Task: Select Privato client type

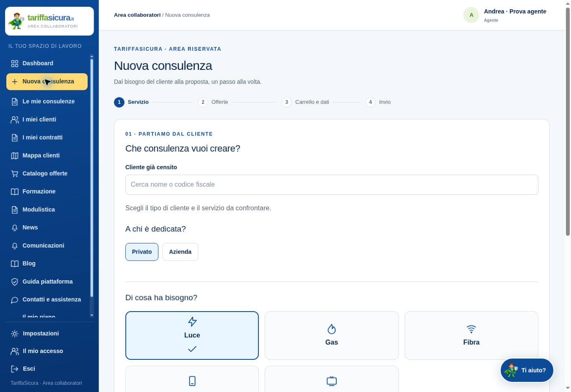Action: [142, 252]
